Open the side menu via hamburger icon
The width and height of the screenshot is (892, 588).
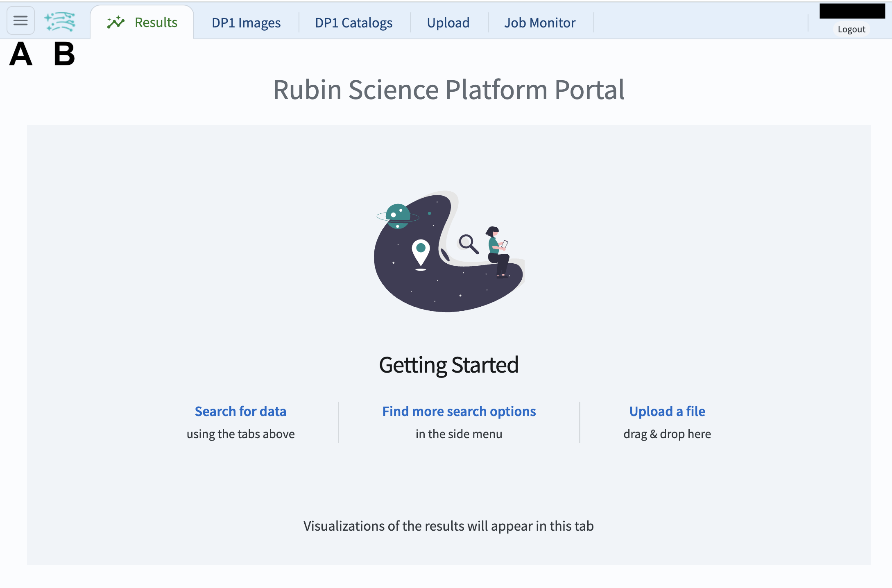tap(20, 21)
